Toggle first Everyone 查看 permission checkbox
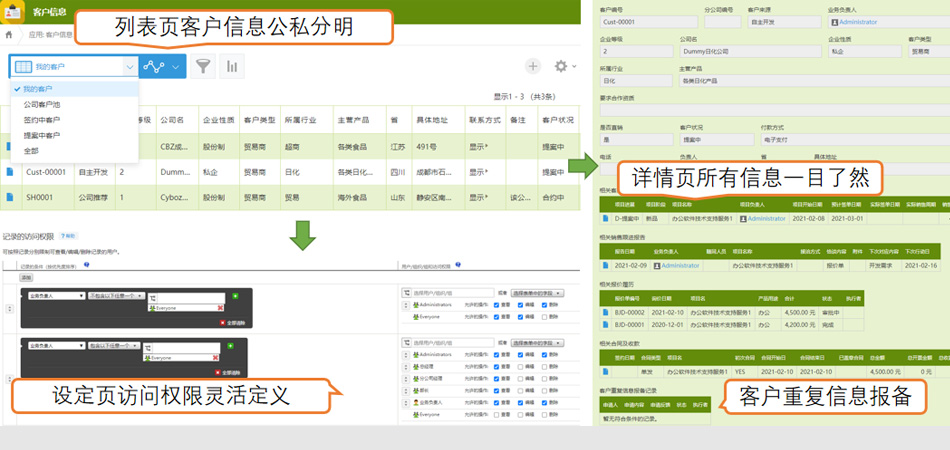This screenshot has width=950, height=450. click(x=498, y=316)
